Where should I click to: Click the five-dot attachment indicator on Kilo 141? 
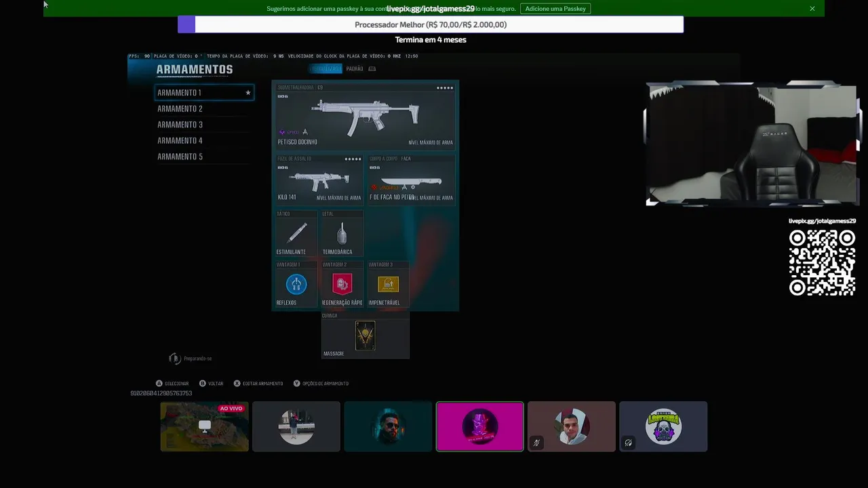tap(353, 159)
